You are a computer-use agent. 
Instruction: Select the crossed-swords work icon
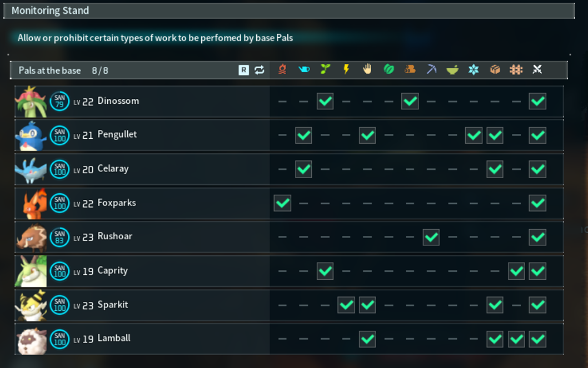[x=537, y=70]
